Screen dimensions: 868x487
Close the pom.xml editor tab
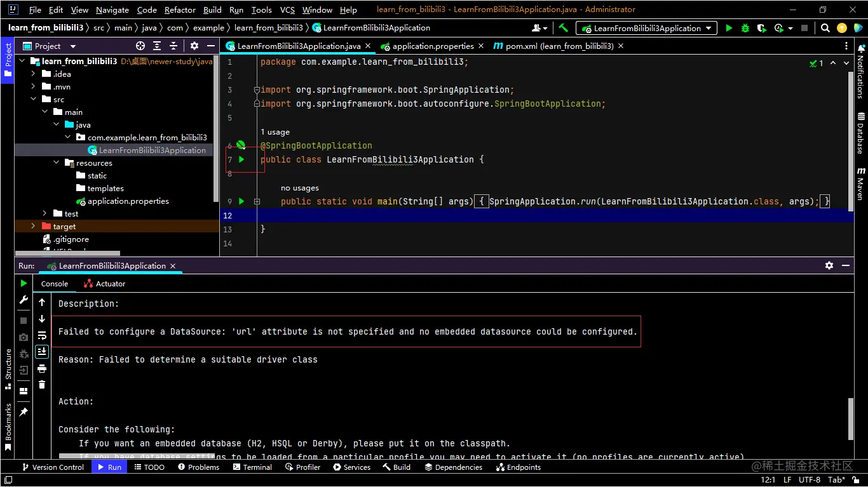(x=621, y=46)
